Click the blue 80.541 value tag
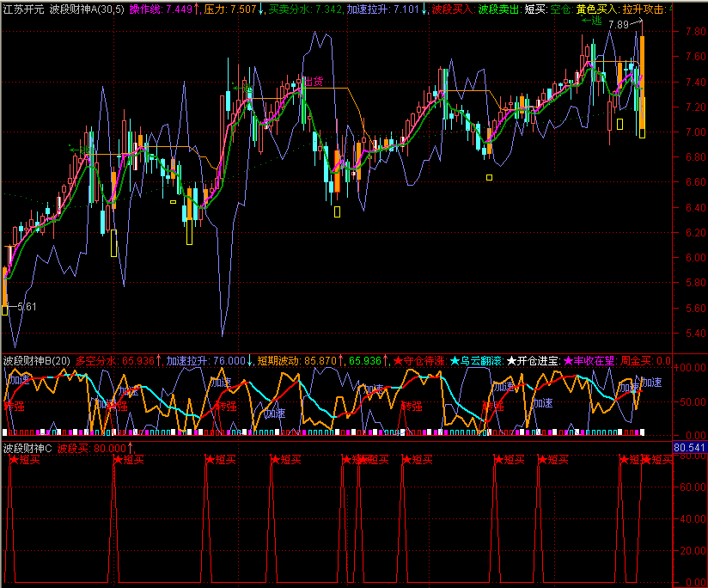This screenshot has height=588, width=708. 690,448
